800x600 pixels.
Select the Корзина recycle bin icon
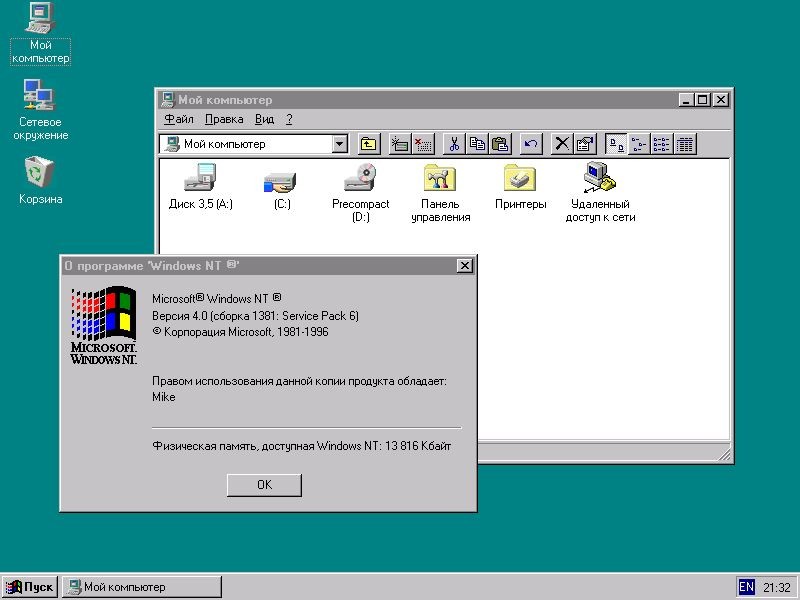click(x=40, y=180)
